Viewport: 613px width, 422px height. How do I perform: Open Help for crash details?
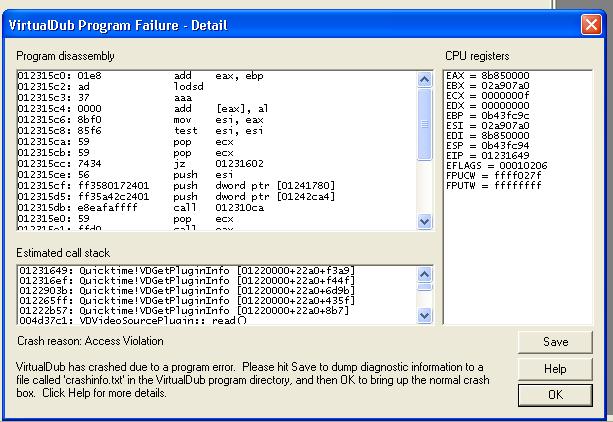pyautogui.click(x=555, y=369)
